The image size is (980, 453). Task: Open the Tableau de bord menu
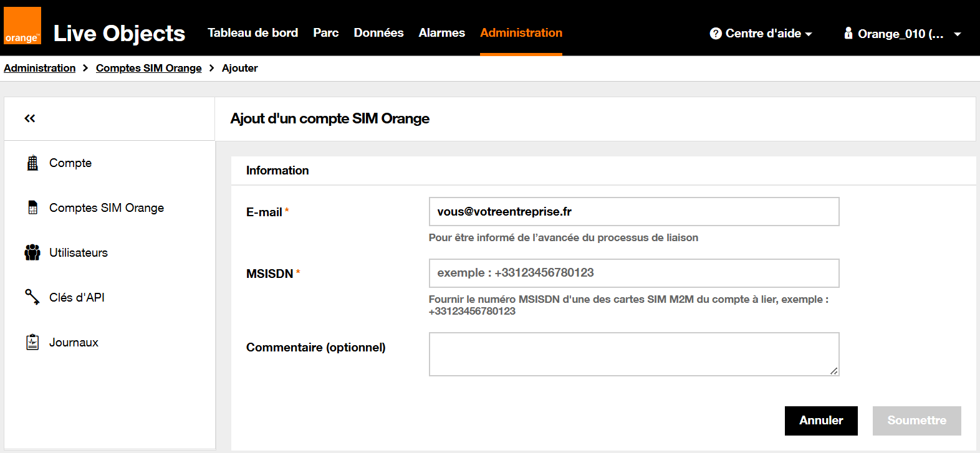(252, 32)
